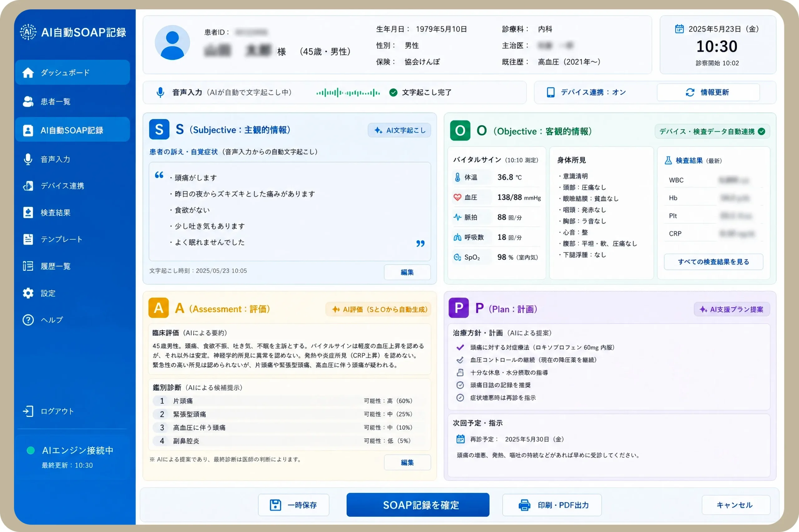Open デバイス連携 in the sidebar
The image size is (799, 532).
(72, 186)
